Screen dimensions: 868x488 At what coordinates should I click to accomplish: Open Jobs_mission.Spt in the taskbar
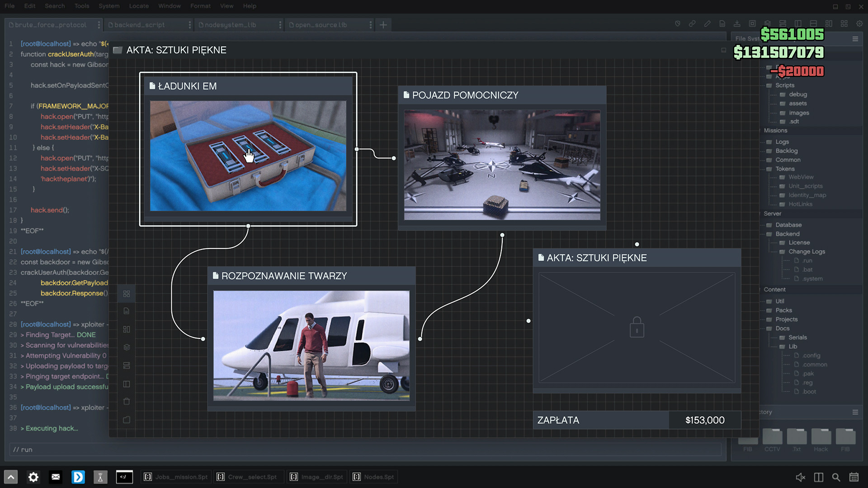pos(176,477)
